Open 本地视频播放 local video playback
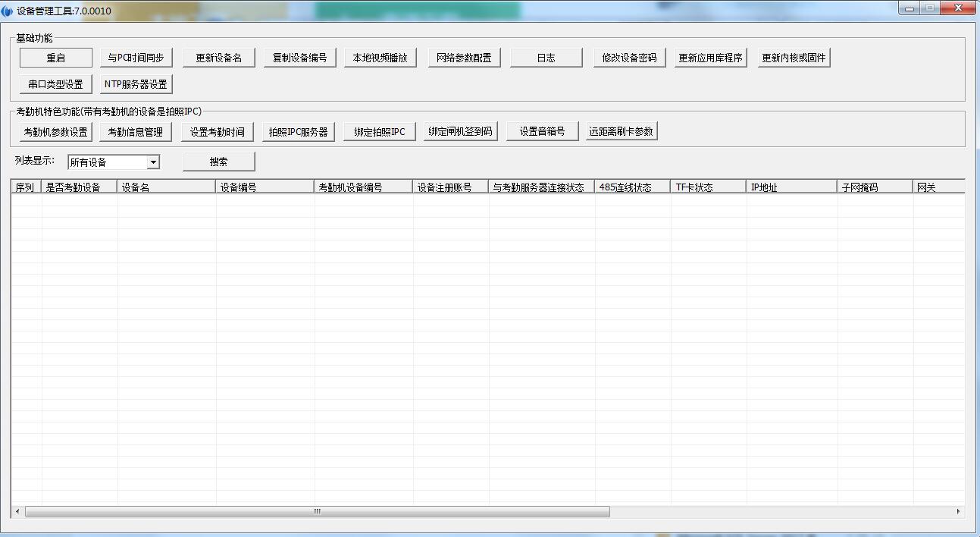Image resolution: width=980 pixels, height=537 pixels. 380,58
